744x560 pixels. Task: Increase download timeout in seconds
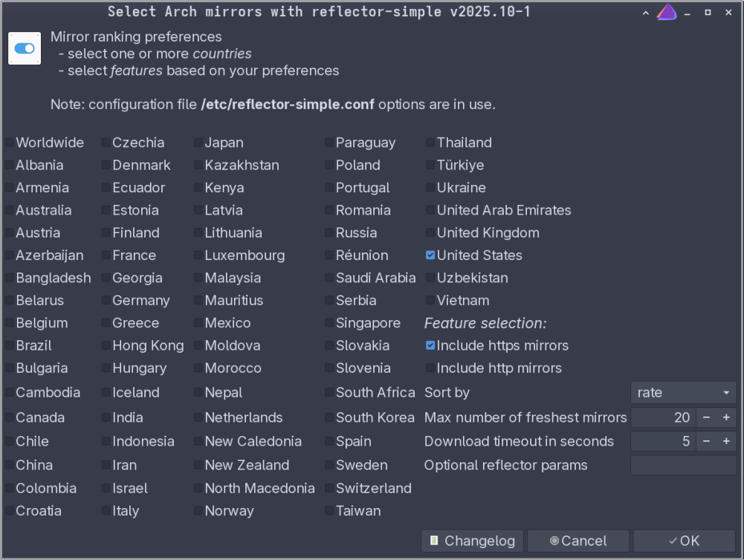tap(726, 441)
